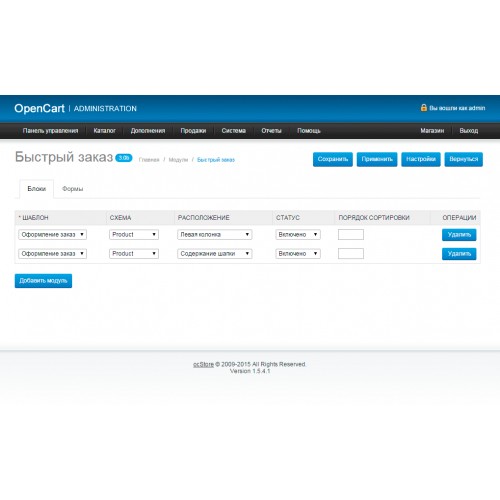Open the Продажи menu
The image size is (500, 500).
pyautogui.click(x=193, y=131)
